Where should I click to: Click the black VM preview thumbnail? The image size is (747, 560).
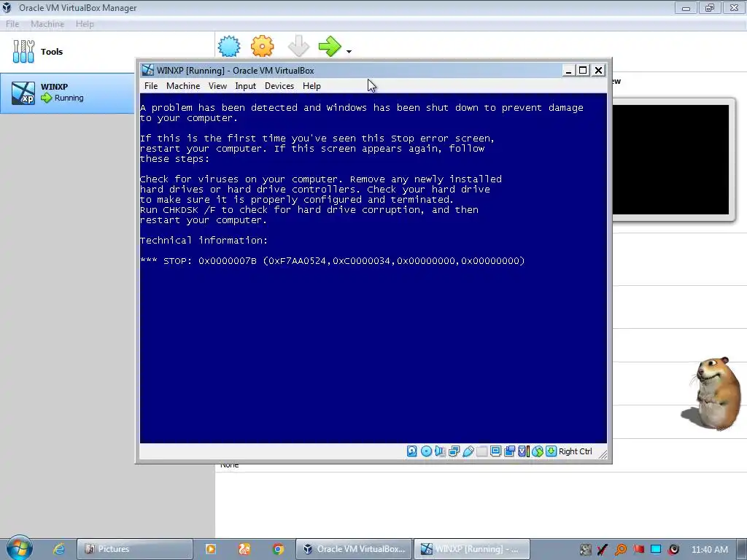pyautogui.click(x=670, y=160)
